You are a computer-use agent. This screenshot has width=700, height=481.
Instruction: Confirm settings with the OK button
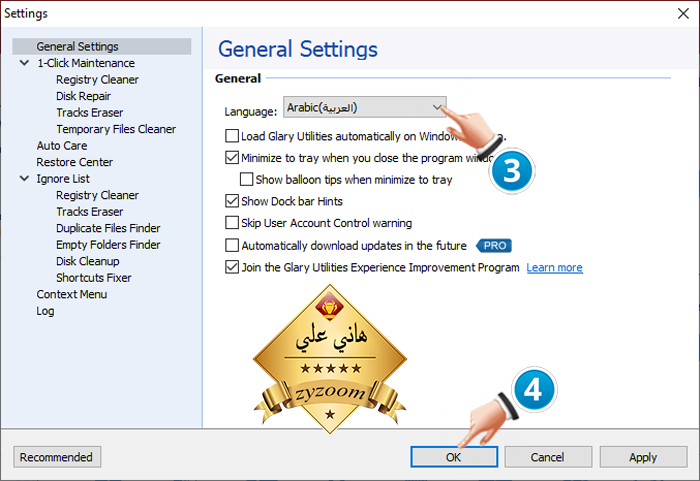454,457
